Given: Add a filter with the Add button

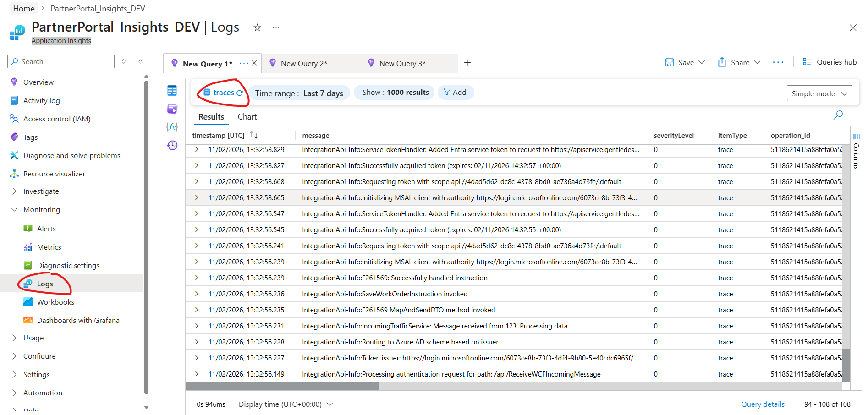Looking at the screenshot, I should 456,93.
